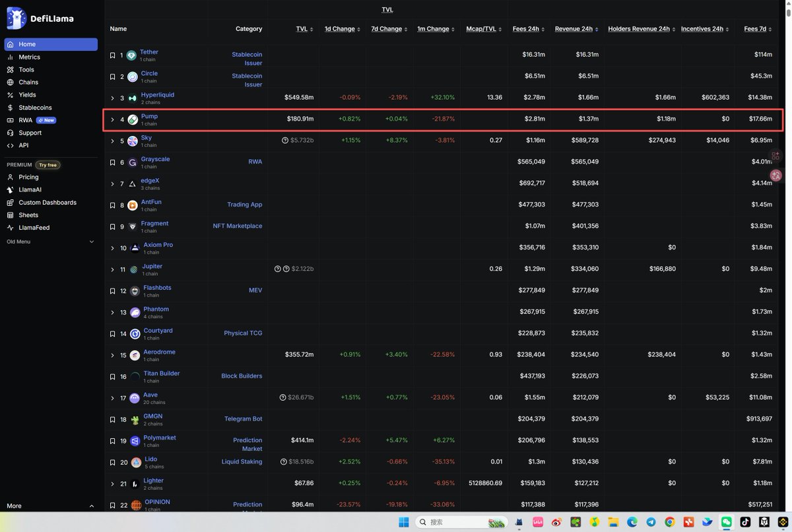
Task: Click the Jupiter protocol logo icon
Action: click(x=134, y=270)
